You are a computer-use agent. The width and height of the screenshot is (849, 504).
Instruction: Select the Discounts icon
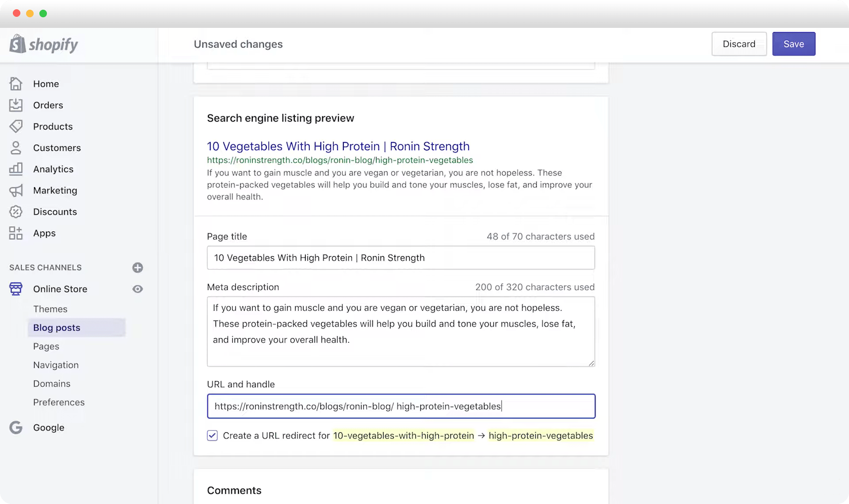(x=16, y=212)
